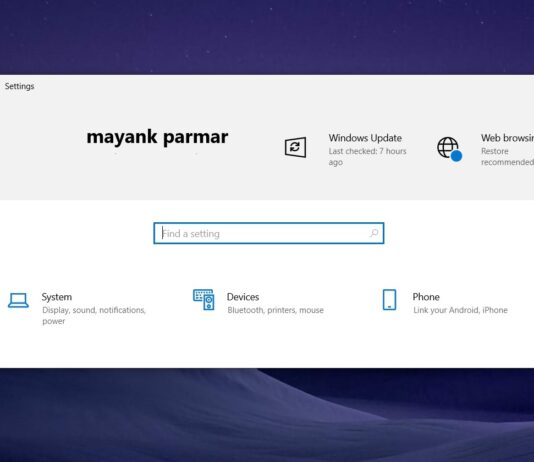Click 'Last checked: 7 hours ago' text
This screenshot has height=462, width=534.
point(367,156)
